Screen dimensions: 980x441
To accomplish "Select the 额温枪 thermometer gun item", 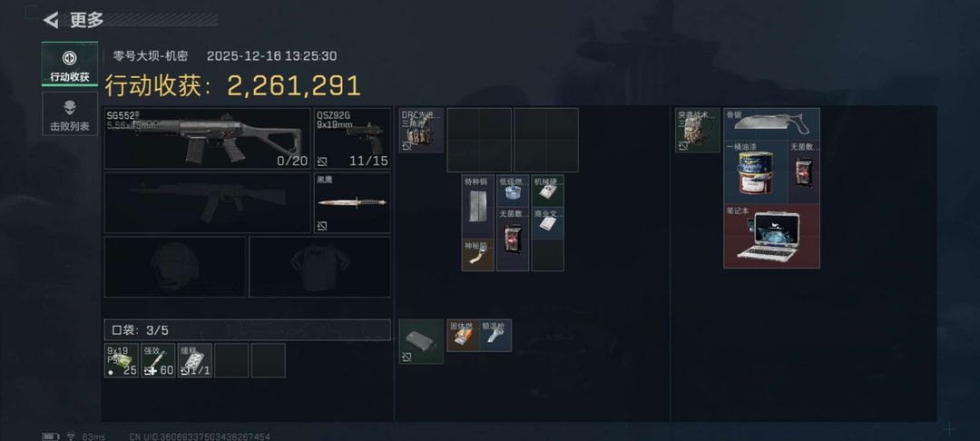I will [495, 336].
